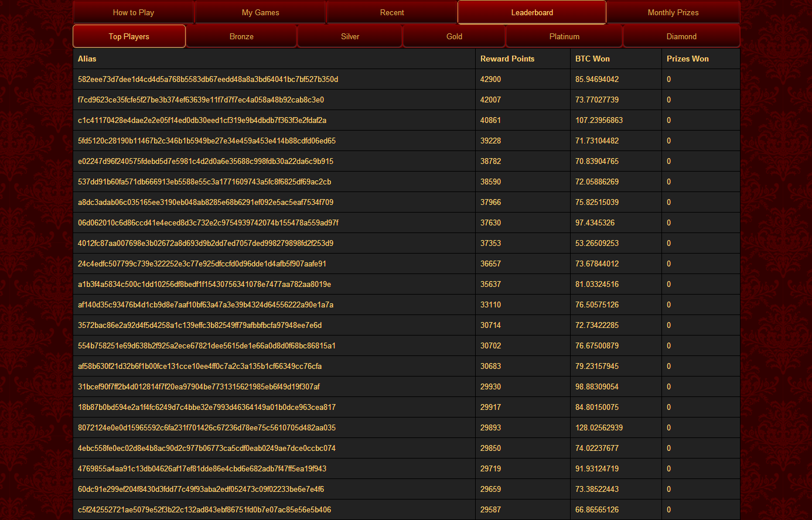
Task: Open the player alias starting with 8072124e
Action: pyautogui.click(x=207, y=427)
